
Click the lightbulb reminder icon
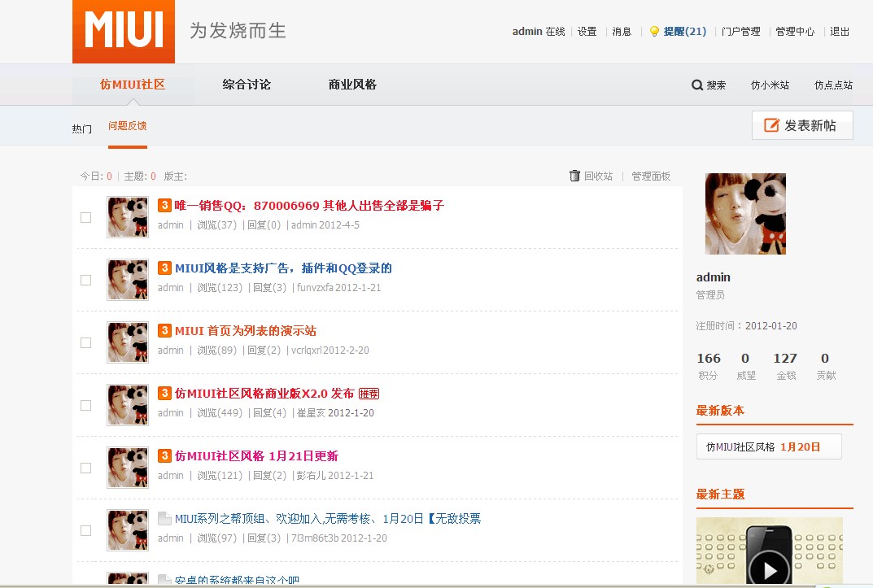point(654,32)
